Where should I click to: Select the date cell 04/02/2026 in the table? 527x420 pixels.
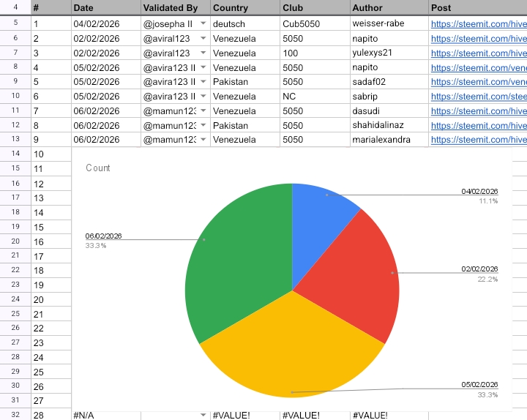click(106, 23)
